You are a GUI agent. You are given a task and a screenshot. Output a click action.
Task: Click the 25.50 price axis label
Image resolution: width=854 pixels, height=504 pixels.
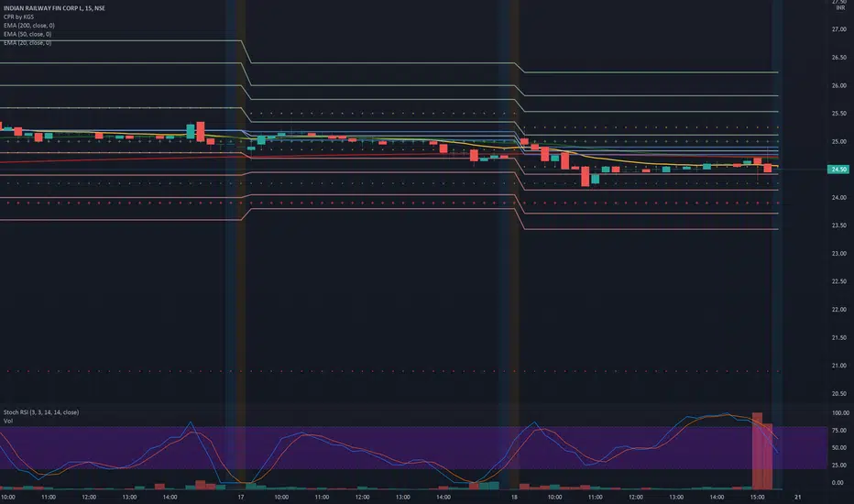(x=838, y=114)
